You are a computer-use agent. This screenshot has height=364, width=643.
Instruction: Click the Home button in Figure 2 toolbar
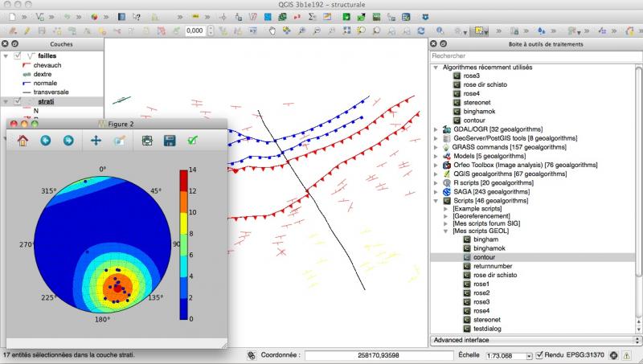click(x=23, y=141)
